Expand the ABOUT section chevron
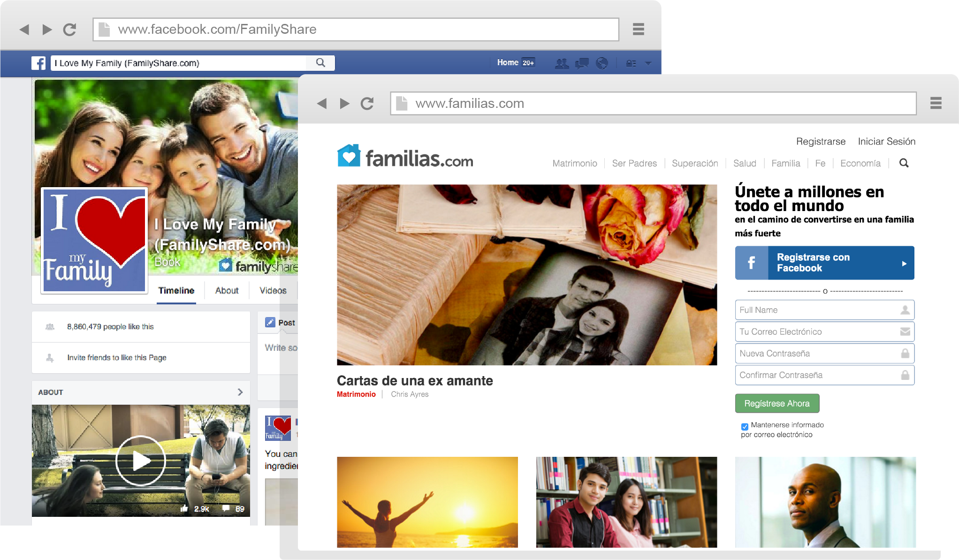959x560 pixels. tap(240, 392)
